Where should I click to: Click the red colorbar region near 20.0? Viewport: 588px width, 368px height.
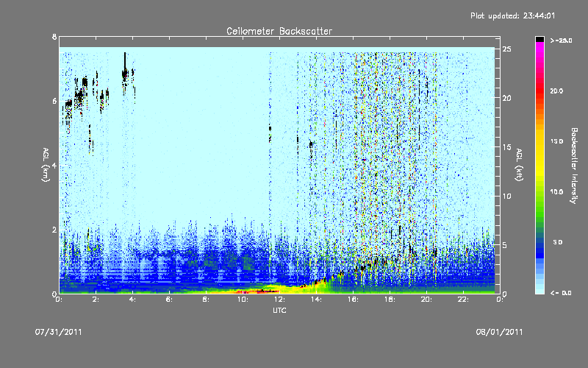539,90
